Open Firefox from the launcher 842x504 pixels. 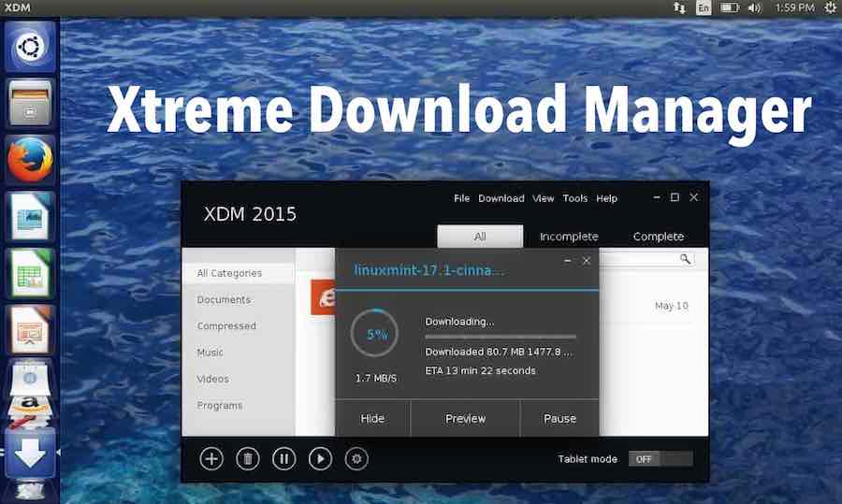tap(31, 160)
